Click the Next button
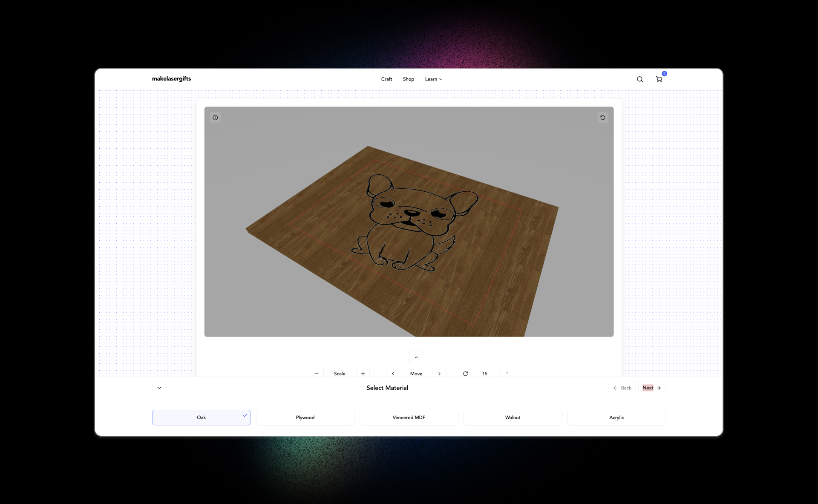Viewport: 818px width, 504px height. tap(651, 388)
